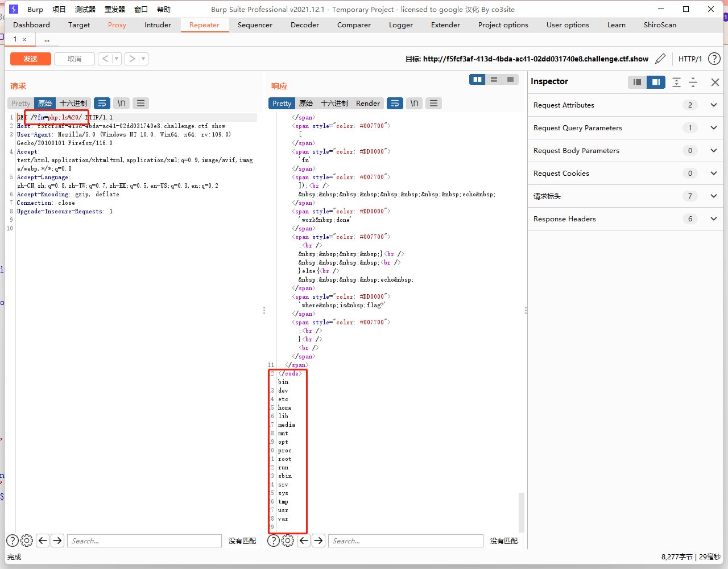Open response search settings gear

(x=288, y=541)
